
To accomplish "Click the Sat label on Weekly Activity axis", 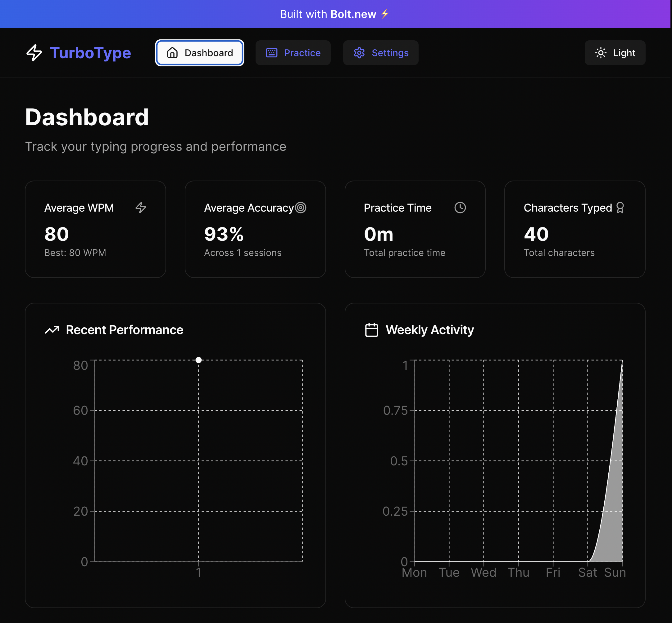I will (587, 572).
